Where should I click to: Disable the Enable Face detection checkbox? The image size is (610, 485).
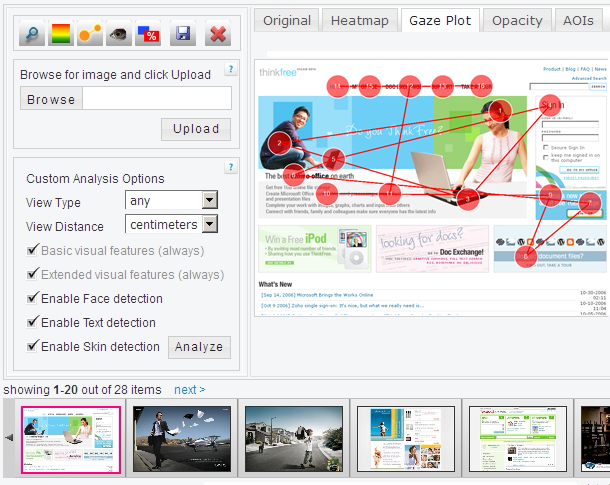pyautogui.click(x=33, y=298)
